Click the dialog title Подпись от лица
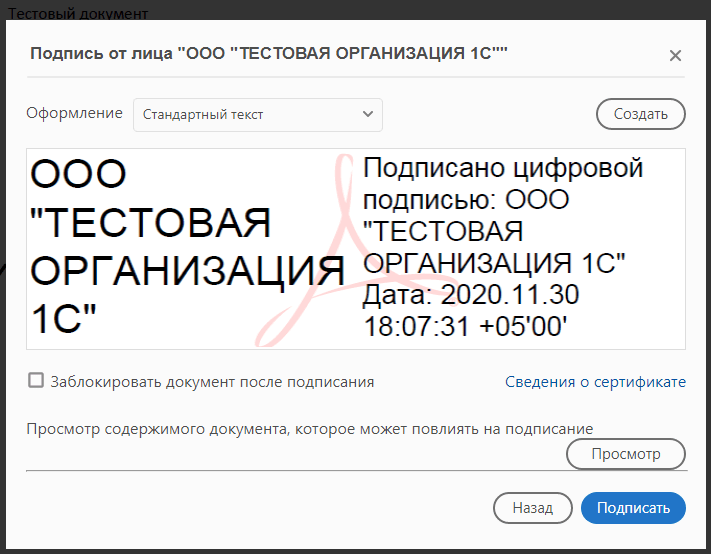711x554 pixels. click(x=268, y=53)
